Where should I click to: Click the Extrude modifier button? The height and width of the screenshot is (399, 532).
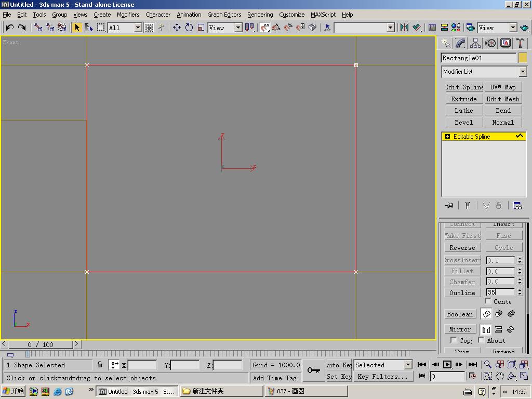[x=463, y=99]
